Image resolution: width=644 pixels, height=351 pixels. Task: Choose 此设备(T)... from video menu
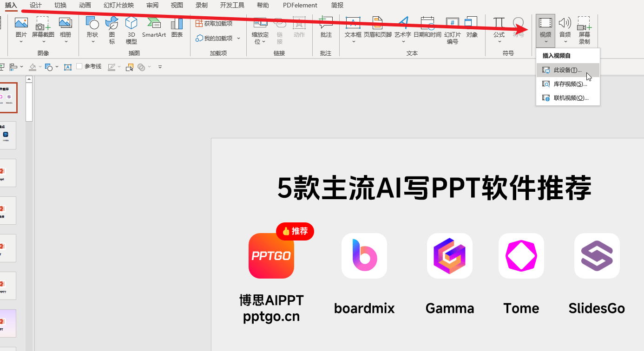click(x=568, y=70)
